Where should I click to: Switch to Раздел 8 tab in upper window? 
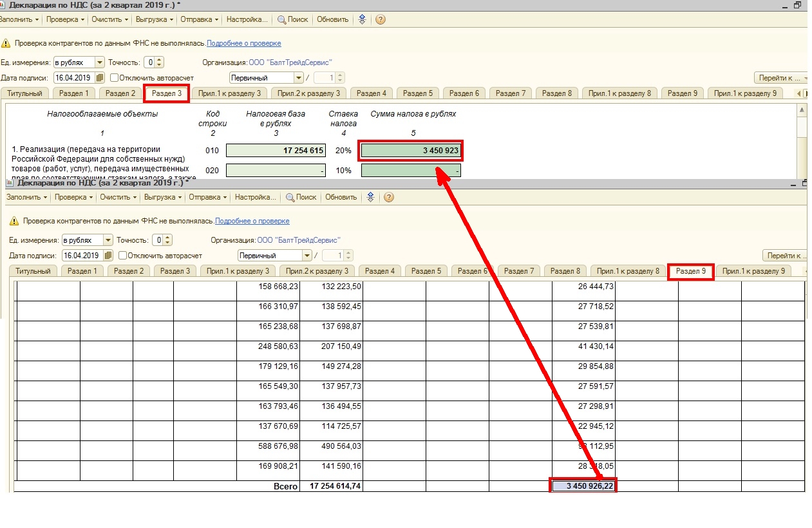(x=556, y=93)
